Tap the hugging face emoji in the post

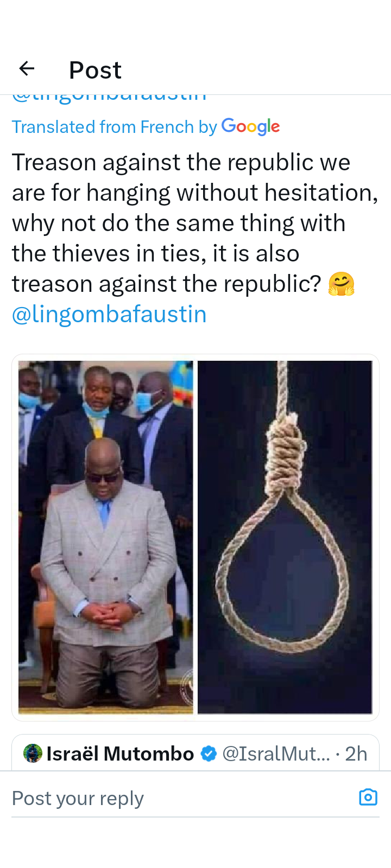point(341,284)
